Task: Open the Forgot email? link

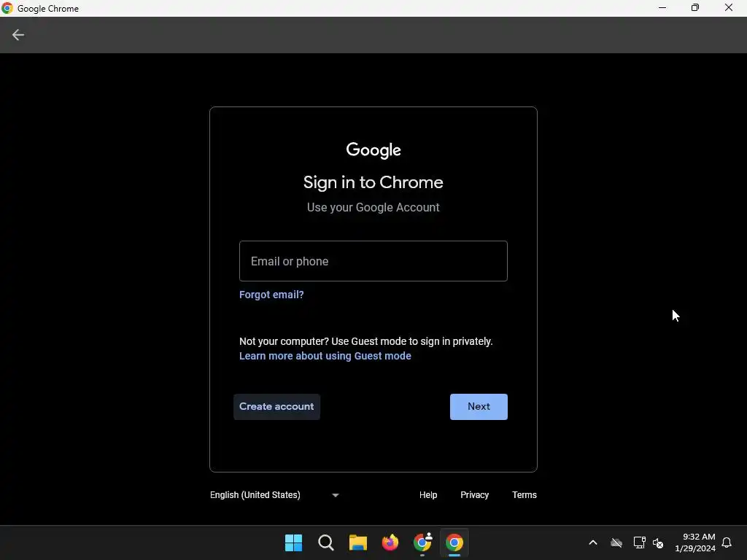Action: [271, 295]
